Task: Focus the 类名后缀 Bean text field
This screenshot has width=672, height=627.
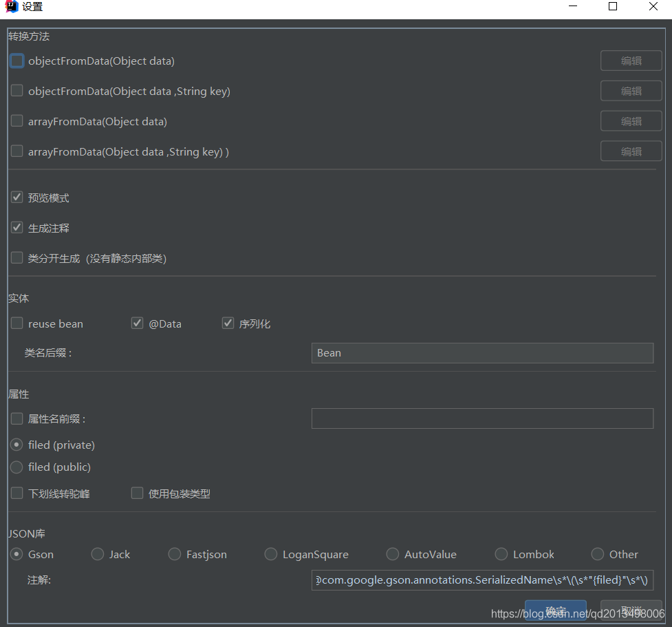Action: (x=483, y=353)
